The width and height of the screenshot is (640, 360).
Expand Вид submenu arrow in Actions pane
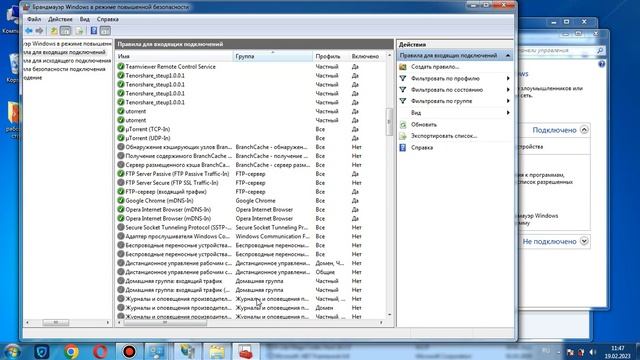[508, 113]
